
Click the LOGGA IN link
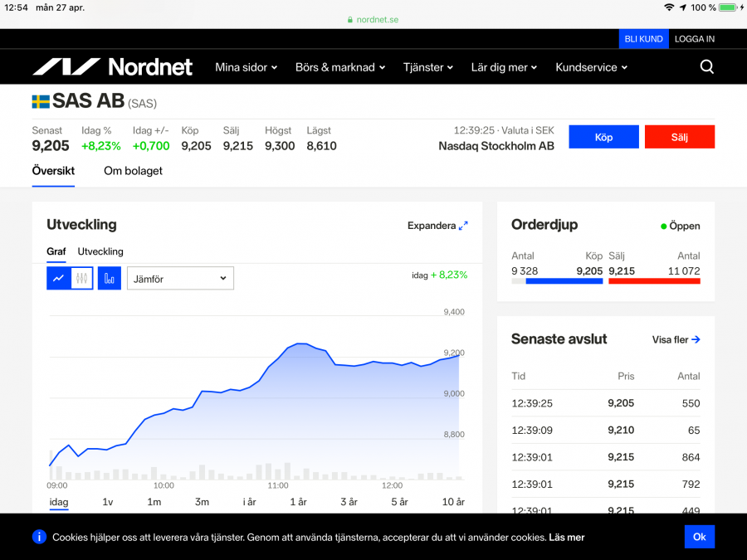[694, 39]
